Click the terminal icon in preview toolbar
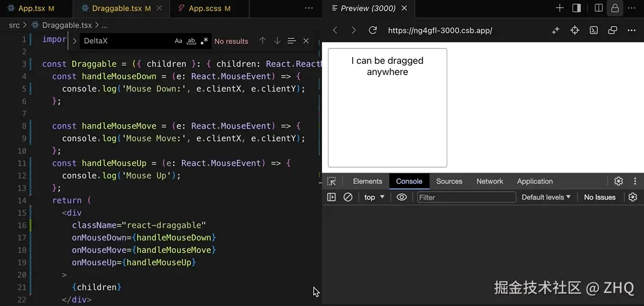This screenshot has width=644, height=306. click(x=594, y=30)
